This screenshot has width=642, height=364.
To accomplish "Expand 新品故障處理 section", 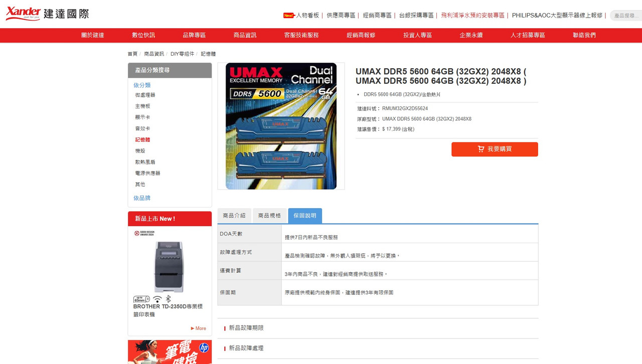I will click(x=246, y=348).
